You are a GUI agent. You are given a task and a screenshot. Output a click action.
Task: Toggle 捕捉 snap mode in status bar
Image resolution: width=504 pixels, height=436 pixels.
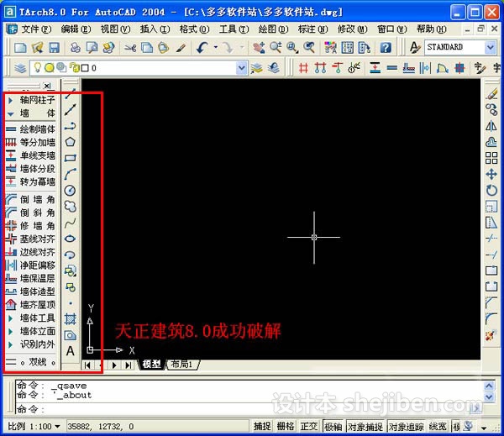[x=262, y=427]
